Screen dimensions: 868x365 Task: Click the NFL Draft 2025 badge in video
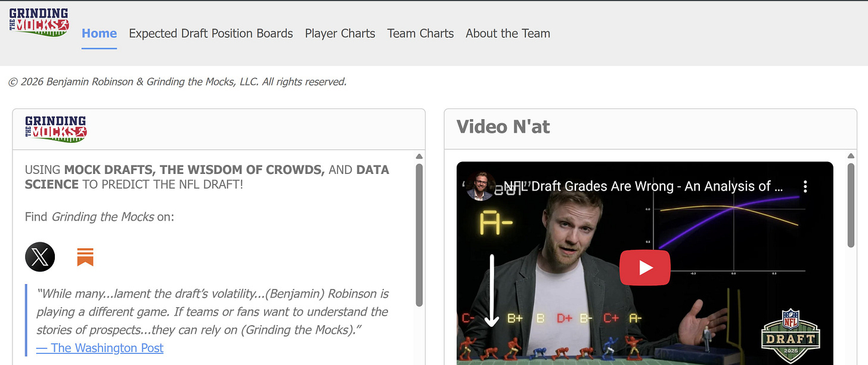pos(791,336)
